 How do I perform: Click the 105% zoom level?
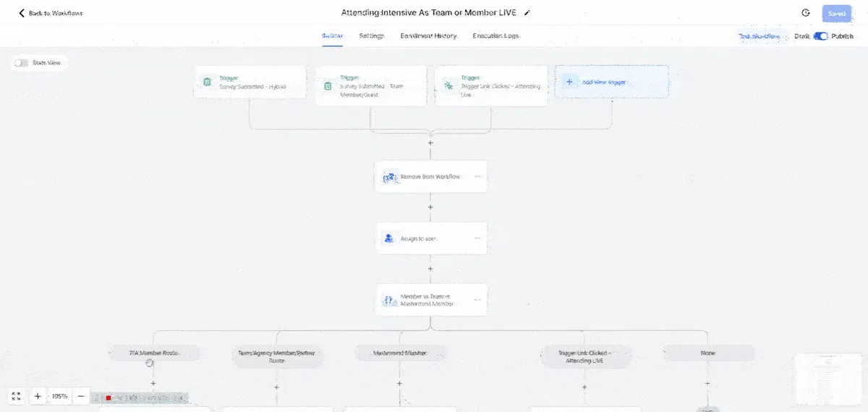[x=59, y=396]
